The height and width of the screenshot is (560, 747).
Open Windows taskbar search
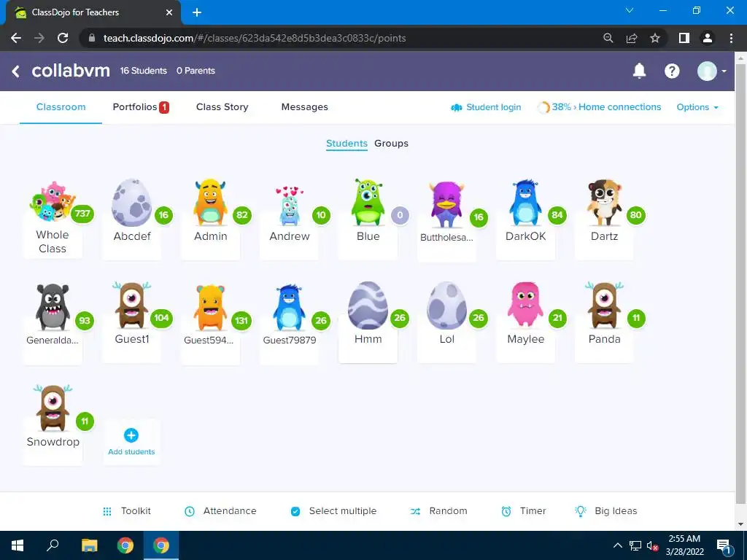[53, 545]
